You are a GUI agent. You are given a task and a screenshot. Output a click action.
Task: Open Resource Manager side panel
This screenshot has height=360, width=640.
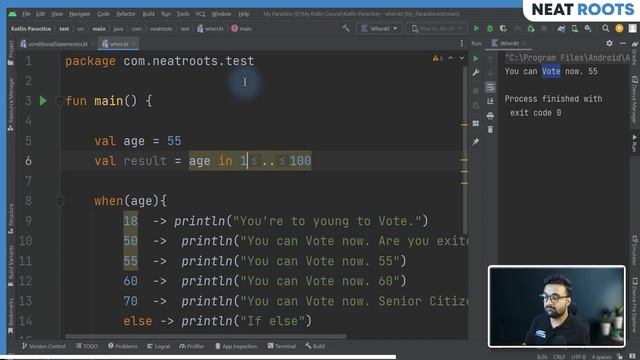[x=11, y=104]
